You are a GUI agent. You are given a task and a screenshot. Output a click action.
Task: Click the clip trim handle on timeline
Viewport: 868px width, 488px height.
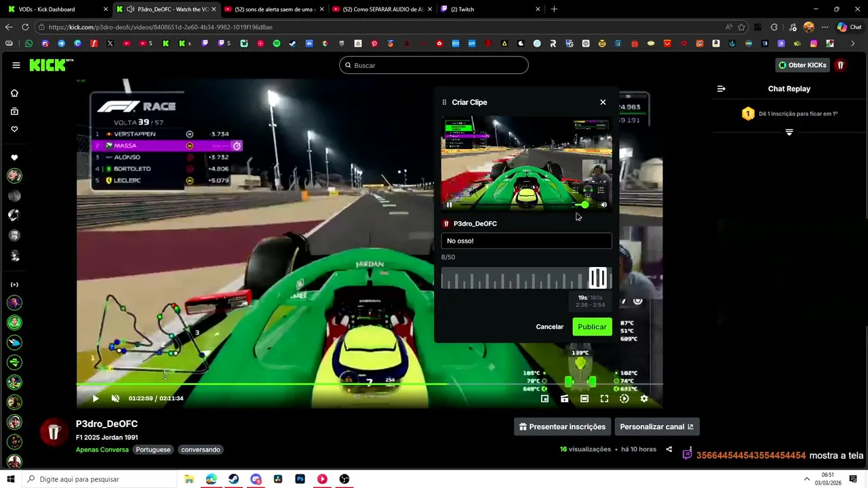tap(597, 278)
